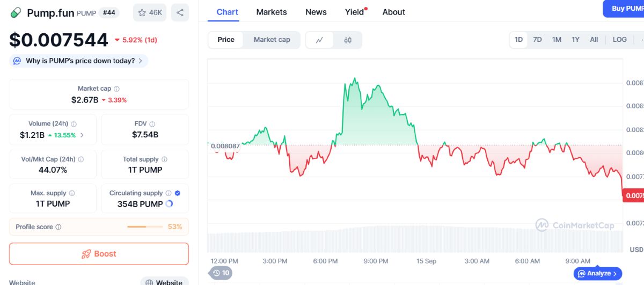This screenshot has width=644, height=285.
Task: Switch chart to candlestick view icon
Action: (348, 40)
